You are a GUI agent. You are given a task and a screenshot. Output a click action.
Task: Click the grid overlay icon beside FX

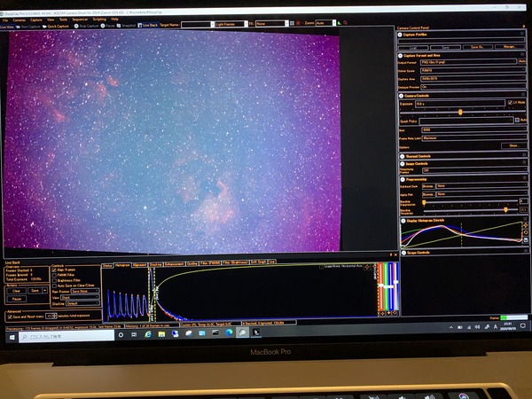point(292,23)
